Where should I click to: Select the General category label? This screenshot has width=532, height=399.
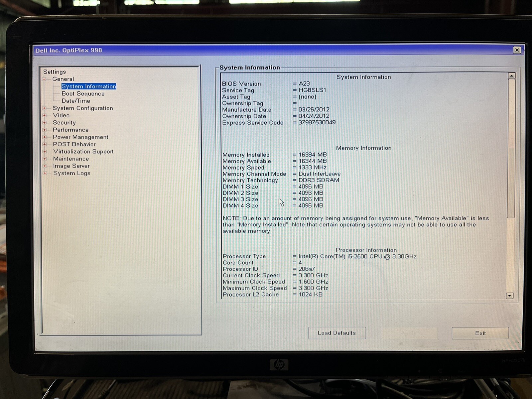coord(63,79)
